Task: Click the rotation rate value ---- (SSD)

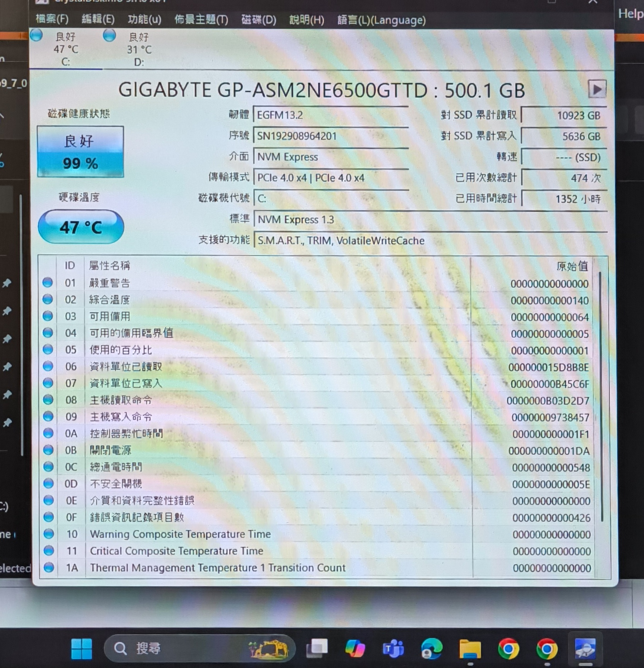Action: click(564, 157)
